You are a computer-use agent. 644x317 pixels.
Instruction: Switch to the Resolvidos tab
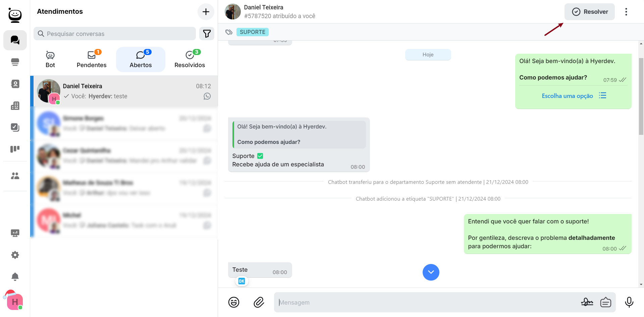pyautogui.click(x=190, y=59)
